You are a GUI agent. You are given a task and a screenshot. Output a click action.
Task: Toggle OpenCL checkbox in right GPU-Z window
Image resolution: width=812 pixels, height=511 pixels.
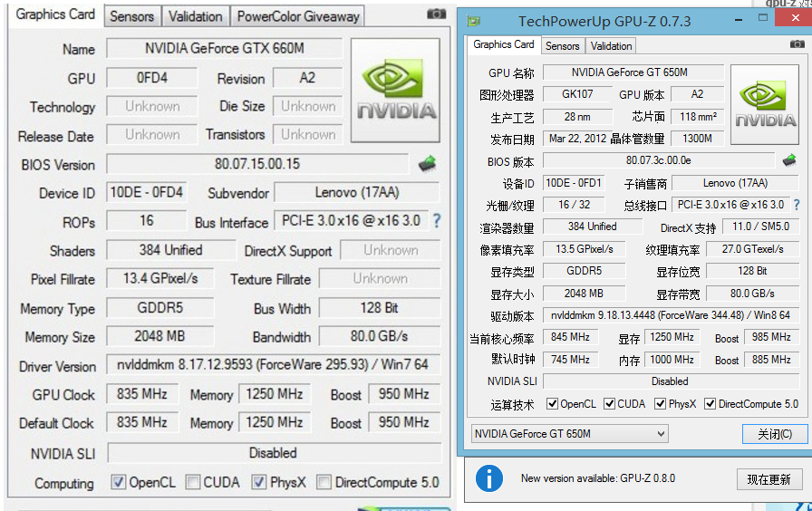553,404
